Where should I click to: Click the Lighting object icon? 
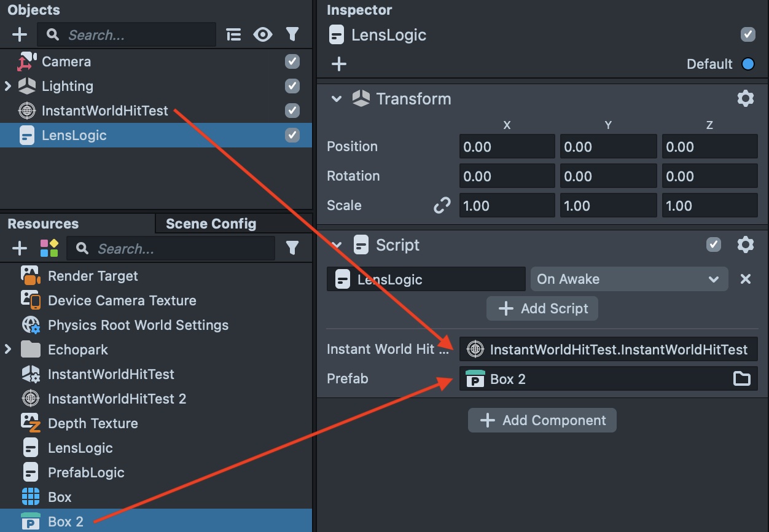pos(26,86)
